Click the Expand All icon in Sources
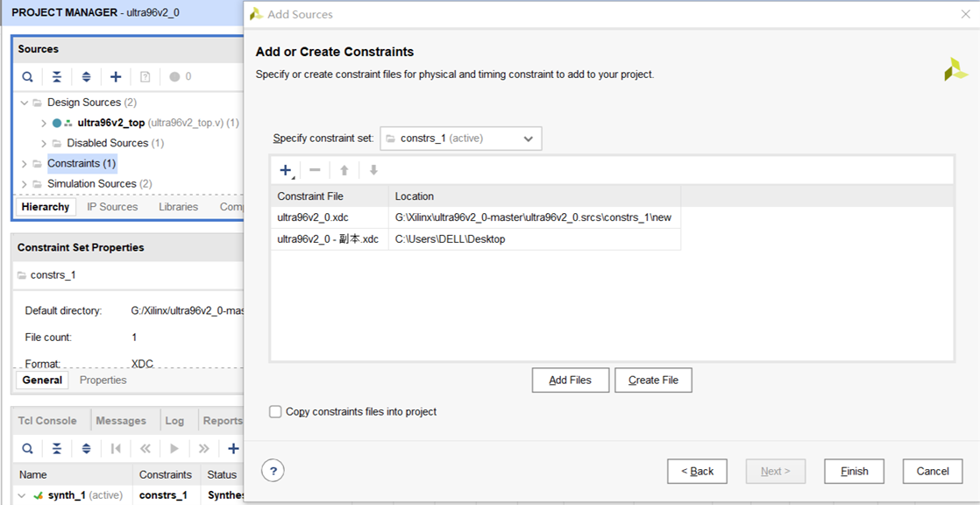The image size is (980, 505). click(x=86, y=77)
